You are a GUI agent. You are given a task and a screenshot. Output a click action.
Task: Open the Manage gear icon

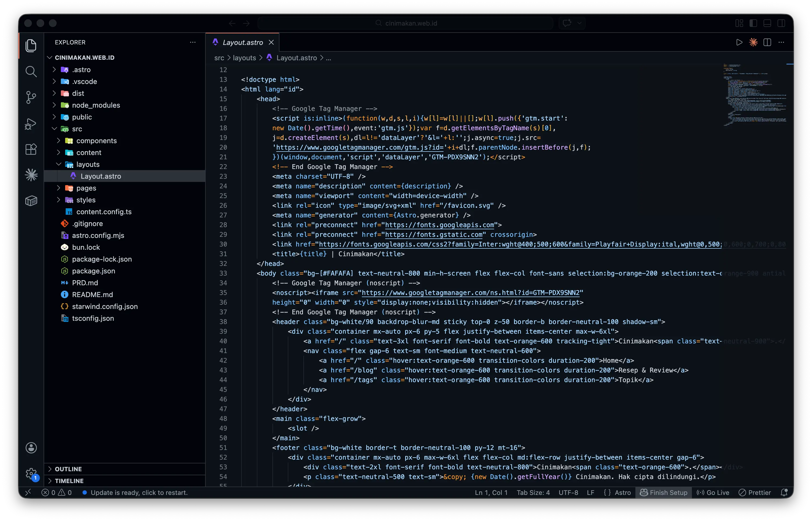tap(31, 474)
